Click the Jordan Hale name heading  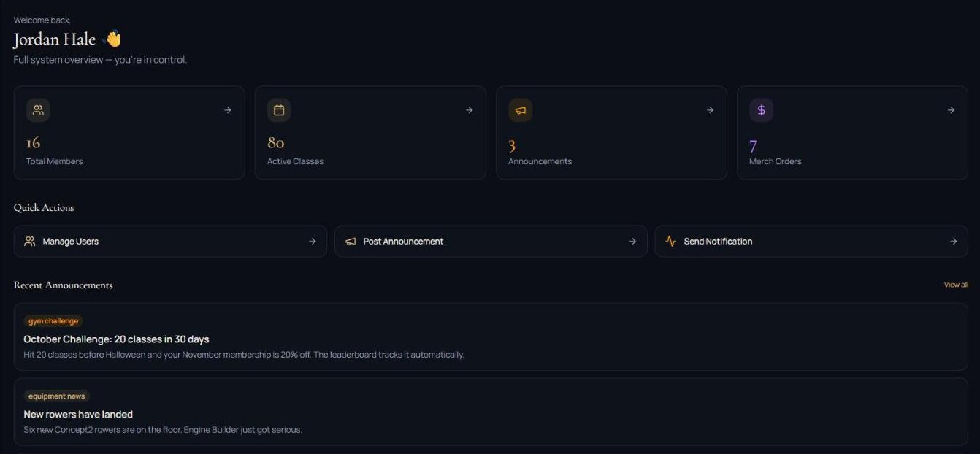pos(55,39)
